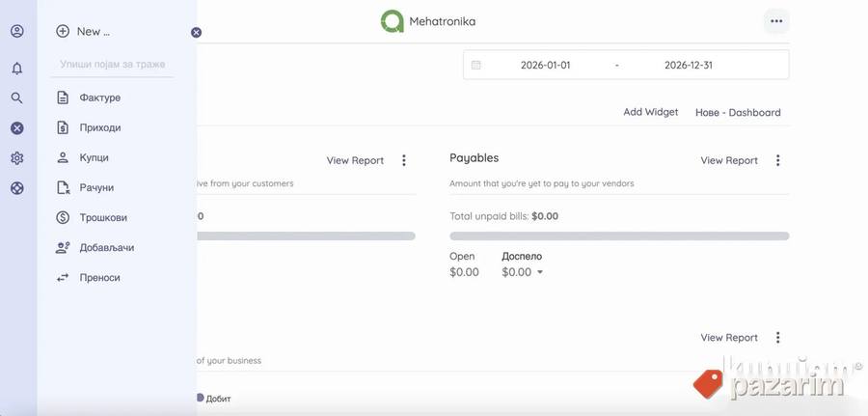
Task: Click end date 2026-12-31
Action: click(x=688, y=65)
